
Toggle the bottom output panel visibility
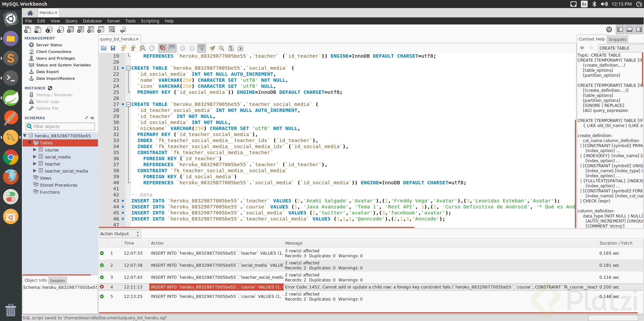630,29
